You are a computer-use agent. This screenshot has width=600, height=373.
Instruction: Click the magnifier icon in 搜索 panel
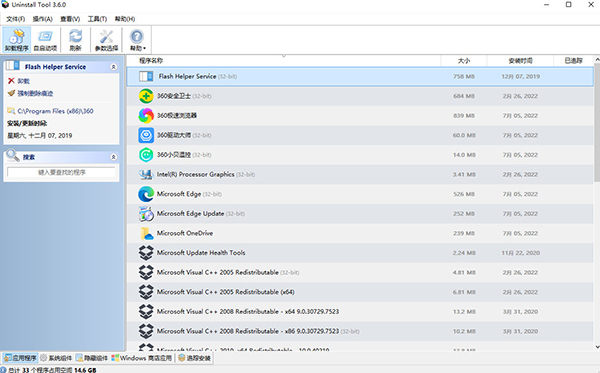tap(13, 155)
